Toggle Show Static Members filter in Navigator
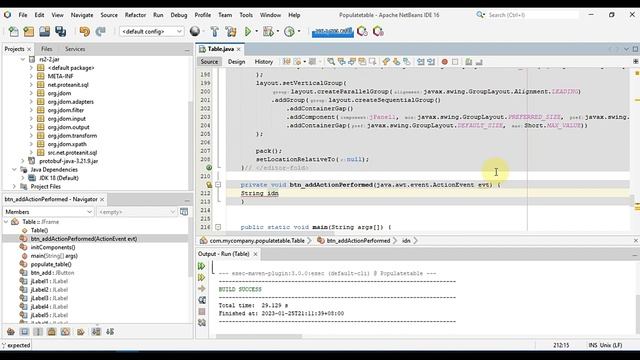Image resolution: width=640 pixels, height=360 pixels. click(x=38, y=332)
